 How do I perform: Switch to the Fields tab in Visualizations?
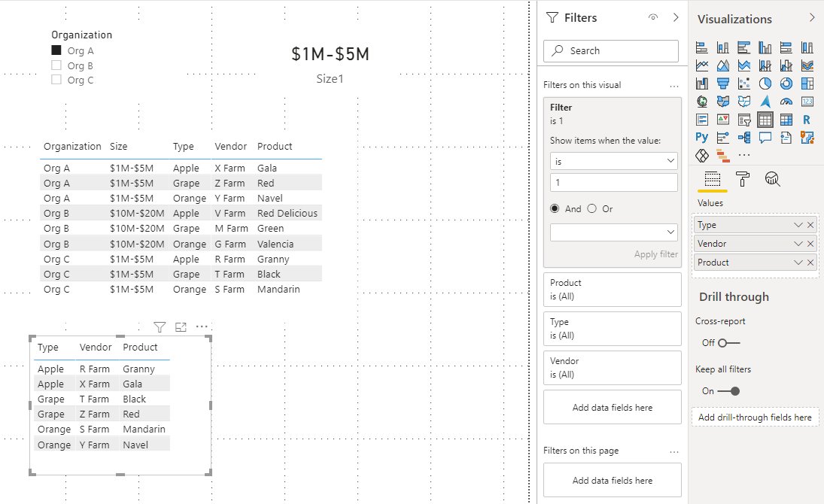pyautogui.click(x=712, y=179)
